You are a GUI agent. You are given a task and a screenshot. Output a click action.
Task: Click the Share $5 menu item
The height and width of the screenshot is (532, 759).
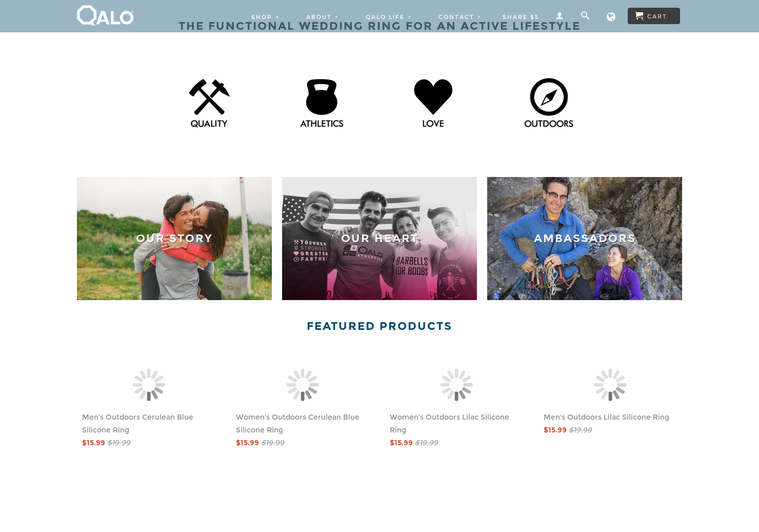click(x=521, y=17)
